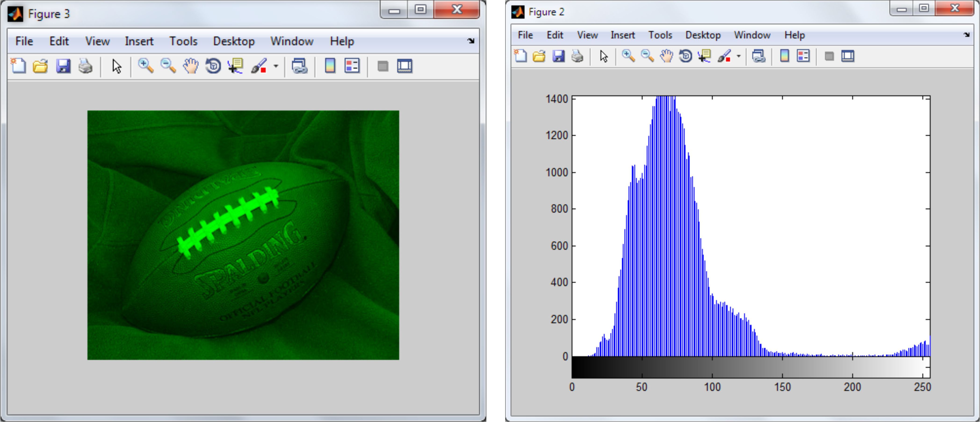Print Figure 2 using the printer icon

point(577,56)
